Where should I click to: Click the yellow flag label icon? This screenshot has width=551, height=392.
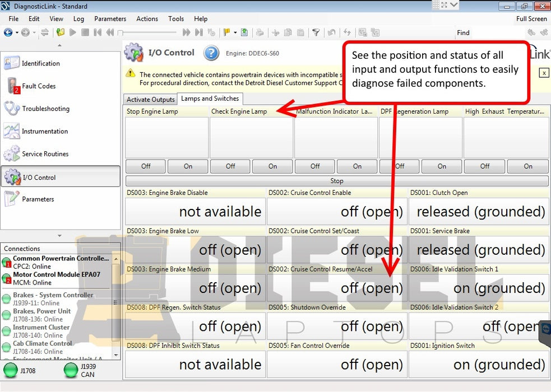226,32
